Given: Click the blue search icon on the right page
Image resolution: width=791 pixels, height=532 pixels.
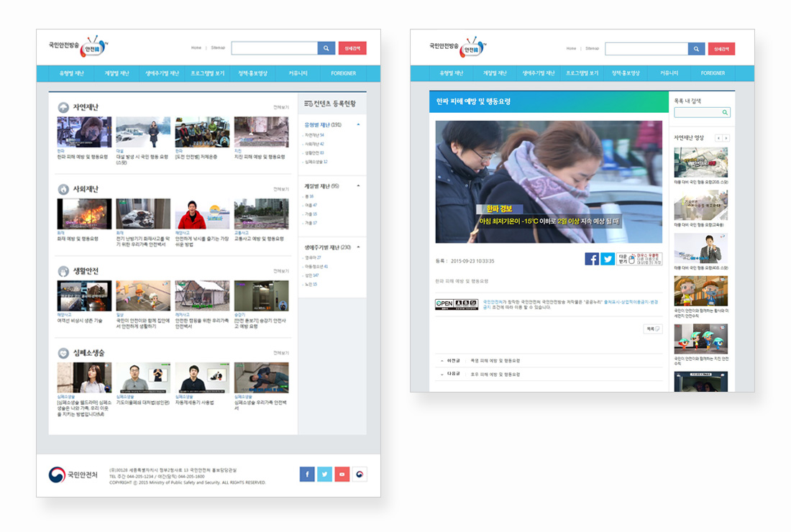Looking at the screenshot, I should click(x=696, y=49).
